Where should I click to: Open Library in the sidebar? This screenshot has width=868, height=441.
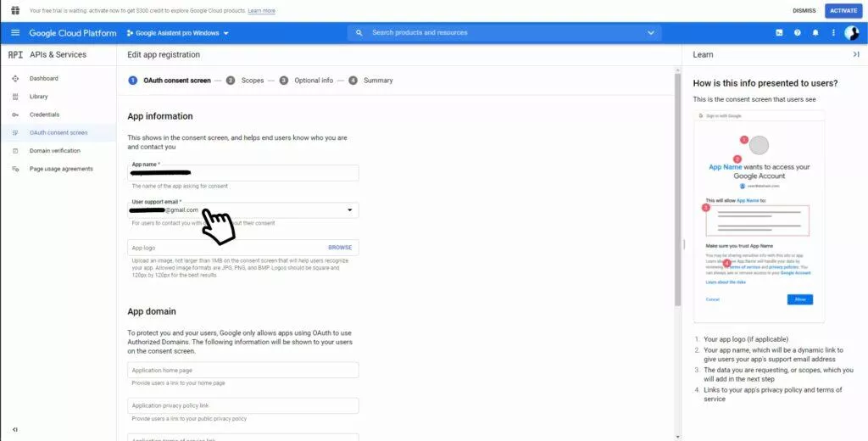[x=39, y=97]
